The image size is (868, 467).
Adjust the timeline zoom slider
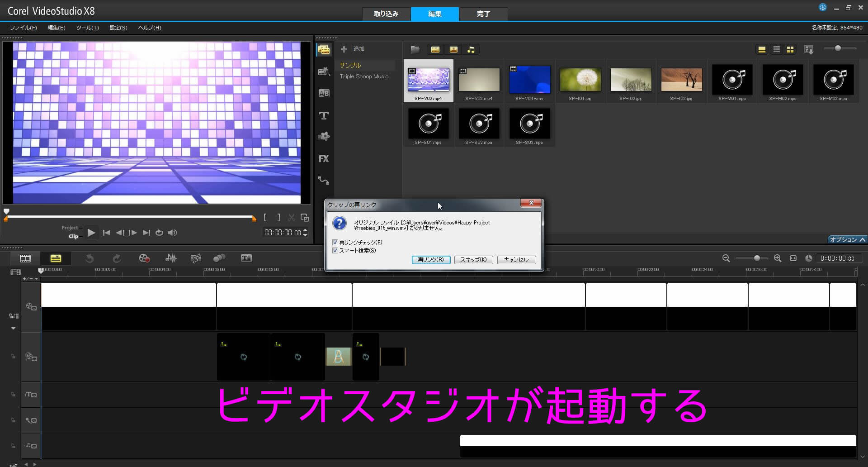point(757,258)
